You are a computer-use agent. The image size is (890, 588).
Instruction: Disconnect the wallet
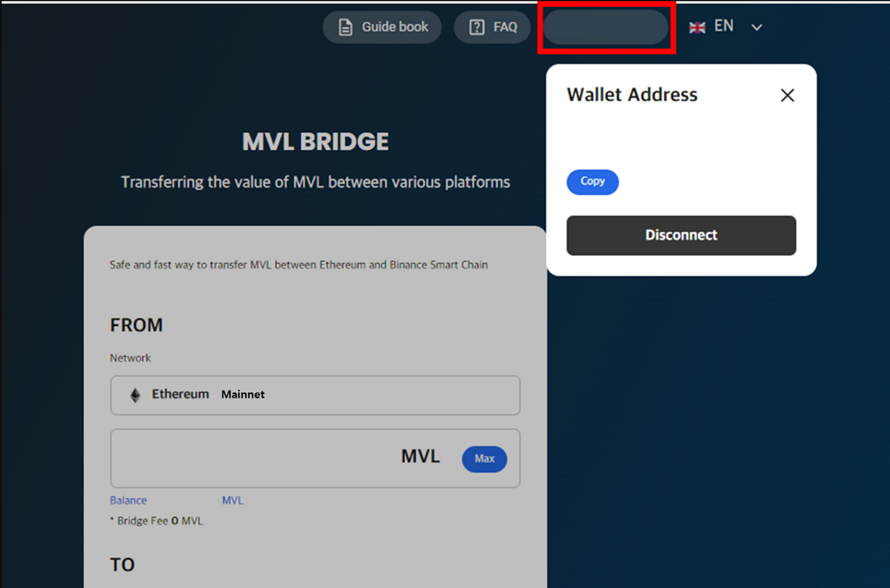click(x=681, y=235)
